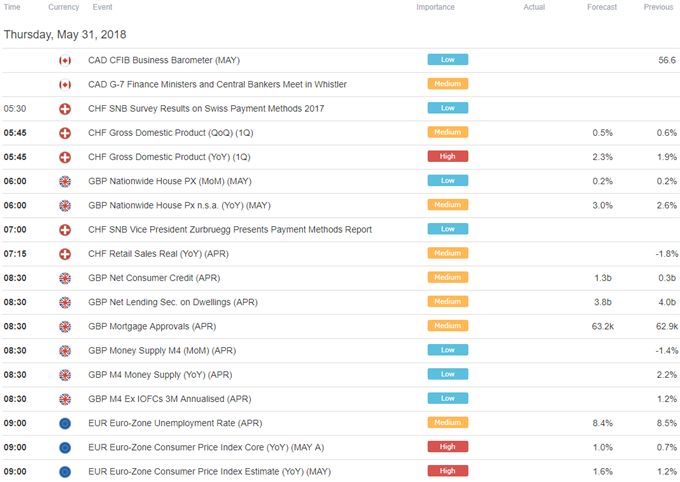
Task: Click EU flag beside Consumer Price Index Core
Action: tap(65, 447)
